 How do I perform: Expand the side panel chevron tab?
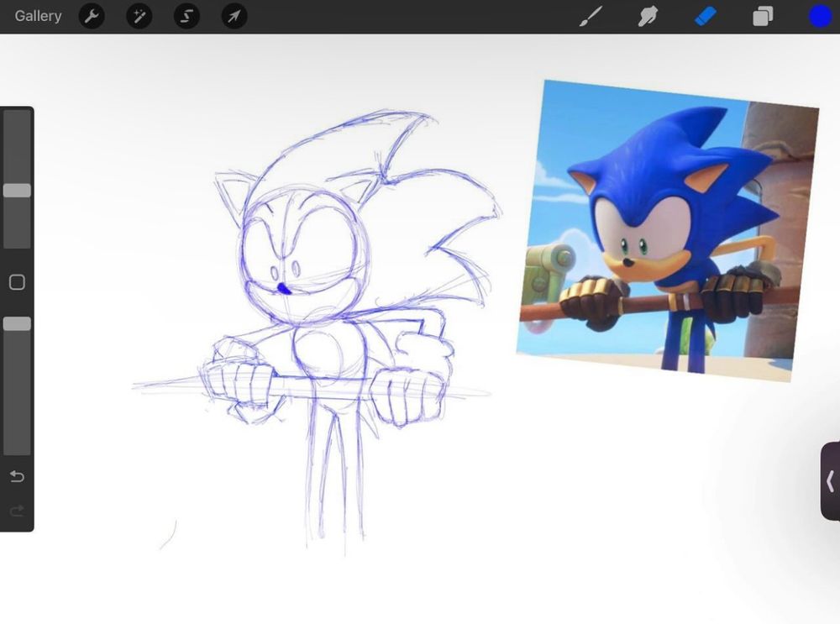tap(831, 481)
